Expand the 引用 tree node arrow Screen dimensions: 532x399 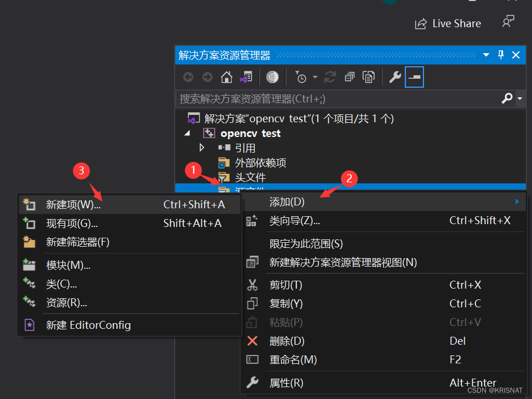202,148
